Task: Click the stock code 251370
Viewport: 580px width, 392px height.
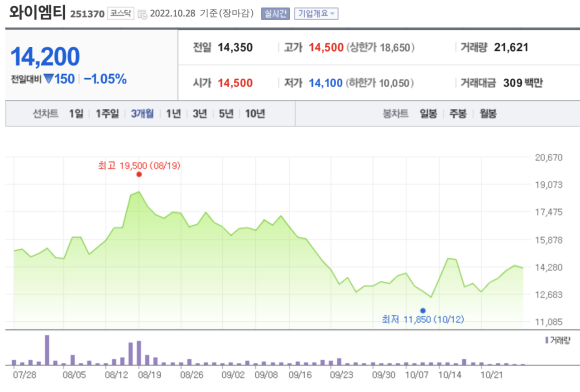Action: pyautogui.click(x=87, y=14)
